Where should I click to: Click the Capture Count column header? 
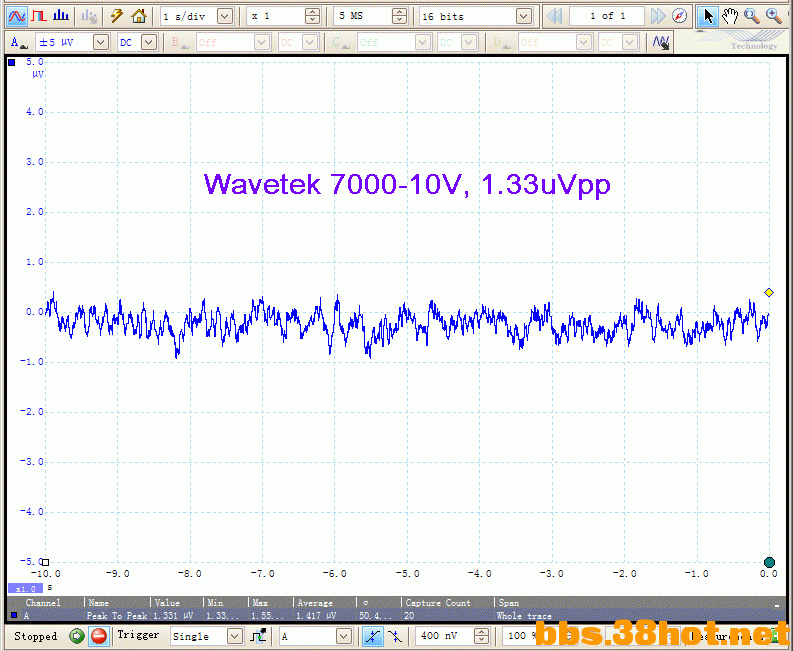tap(438, 602)
